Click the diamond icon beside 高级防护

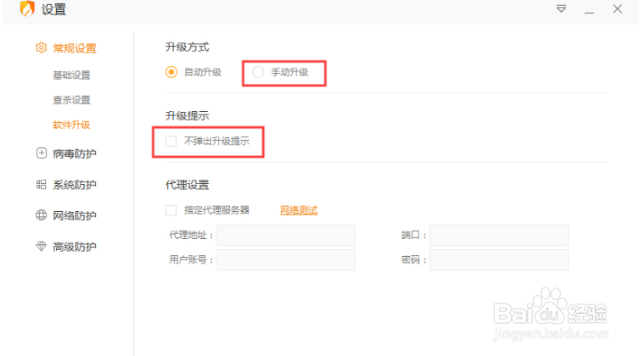click(41, 247)
